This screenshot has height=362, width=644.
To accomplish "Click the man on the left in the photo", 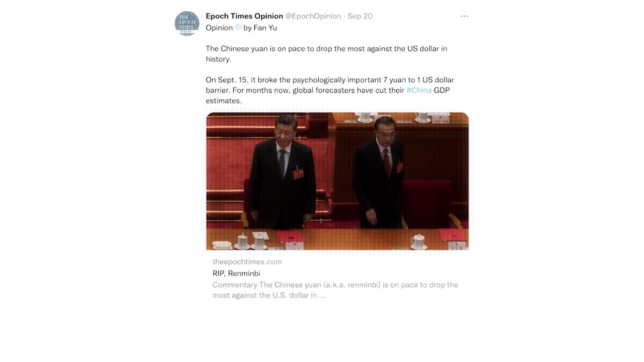I will [x=282, y=172].
